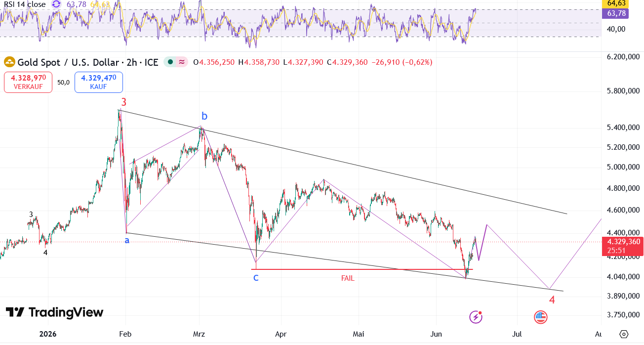Select the blue wave label b
The height and width of the screenshot is (345, 644).
[204, 117]
